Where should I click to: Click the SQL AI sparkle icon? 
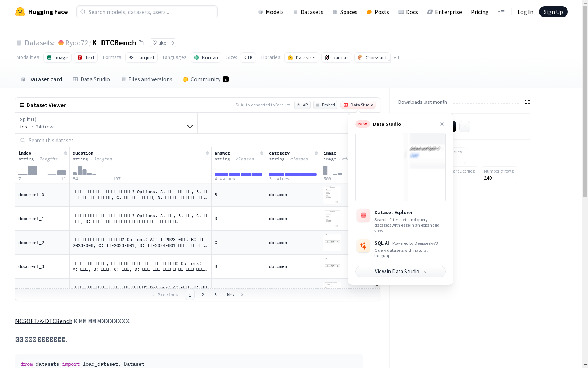[x=363, y=246]
